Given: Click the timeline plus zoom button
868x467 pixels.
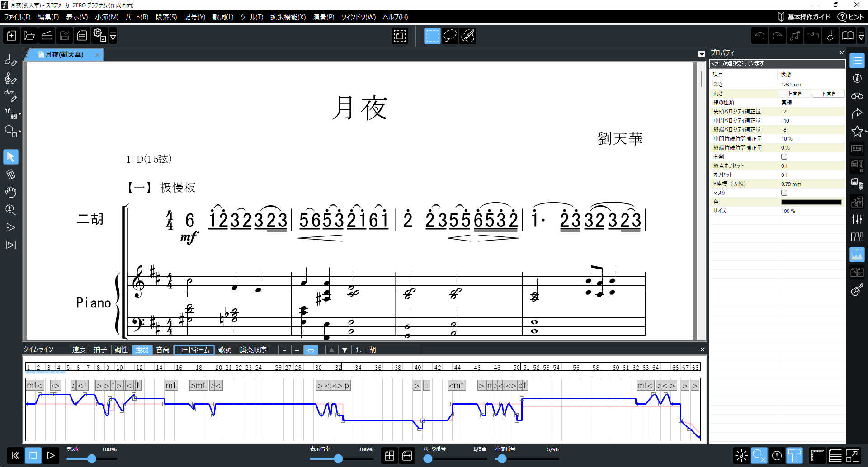Looking at the screenshot, I should pyautogui.click(x=297, y=350).
